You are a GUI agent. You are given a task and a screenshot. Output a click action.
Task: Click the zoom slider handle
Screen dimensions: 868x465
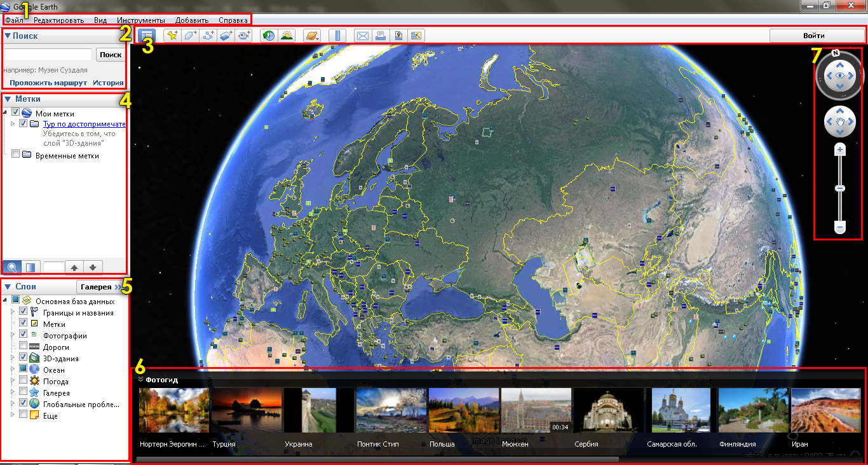(x=840, y=188)
